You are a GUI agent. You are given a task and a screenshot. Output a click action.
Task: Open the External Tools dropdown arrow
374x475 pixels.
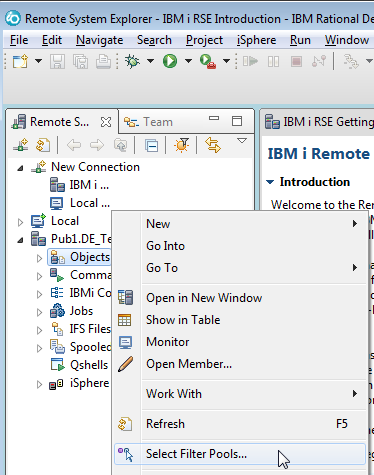click(x=226, y=61)
